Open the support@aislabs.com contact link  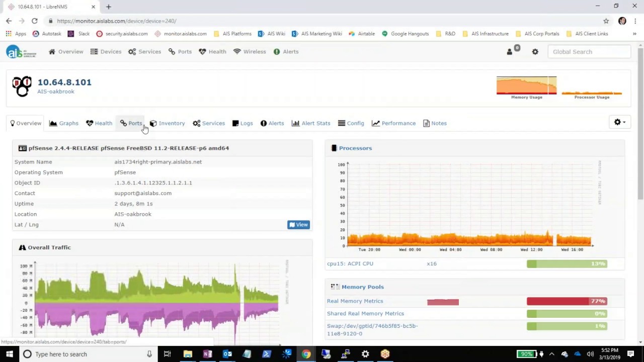[143, 193]
